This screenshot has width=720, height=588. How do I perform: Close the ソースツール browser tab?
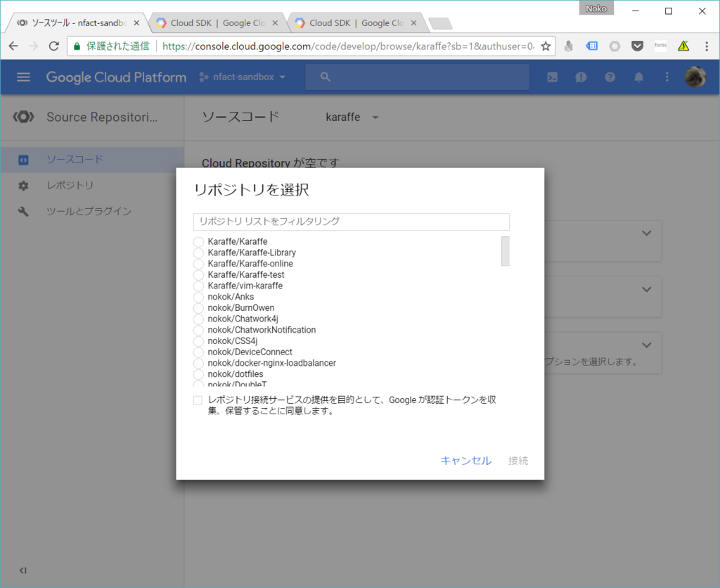[x=136, y=23]
